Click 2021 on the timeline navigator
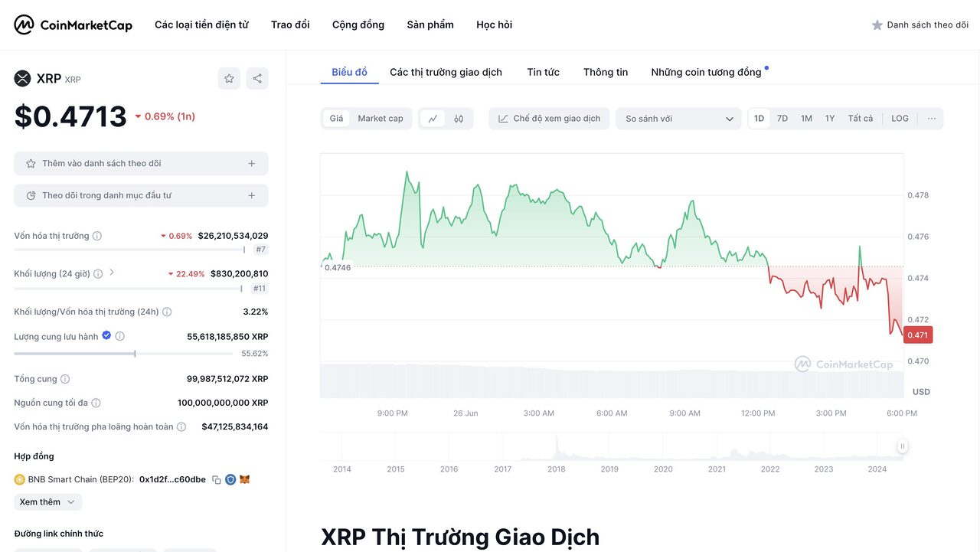This screenshot has width=980, height=552. click(x=717, y=469)
